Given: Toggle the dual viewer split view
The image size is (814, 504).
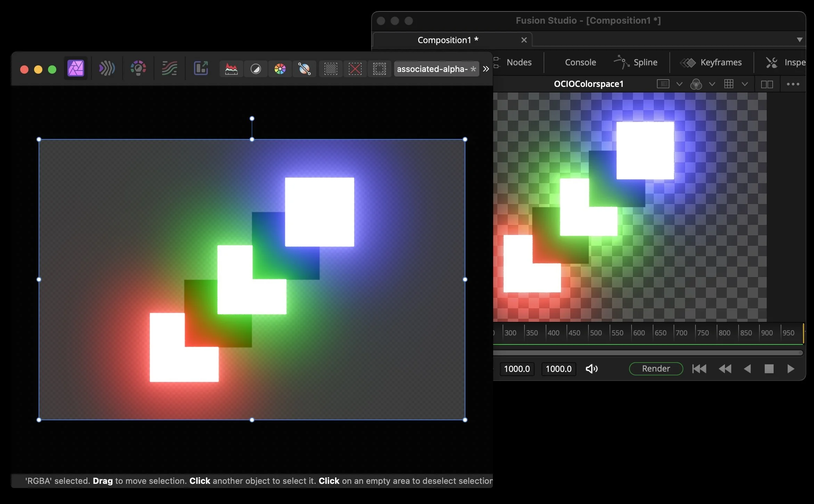Looking at the screenshot, I should (x=767, y=84).
